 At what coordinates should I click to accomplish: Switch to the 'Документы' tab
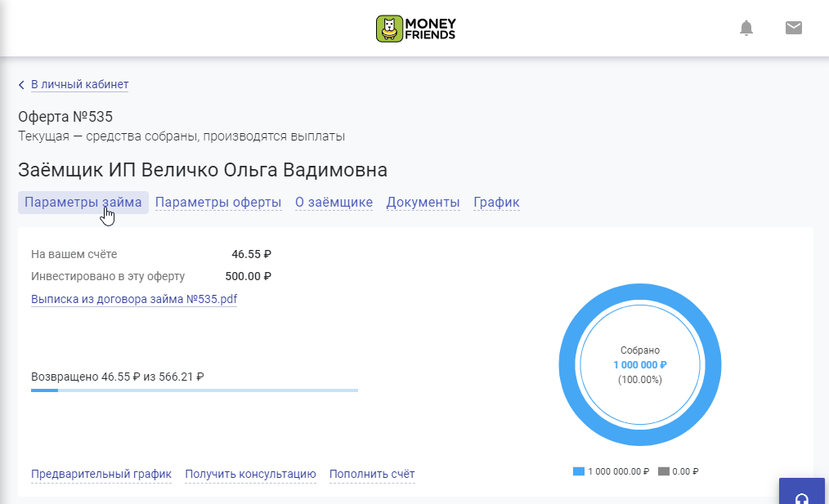tap(423, 203)
